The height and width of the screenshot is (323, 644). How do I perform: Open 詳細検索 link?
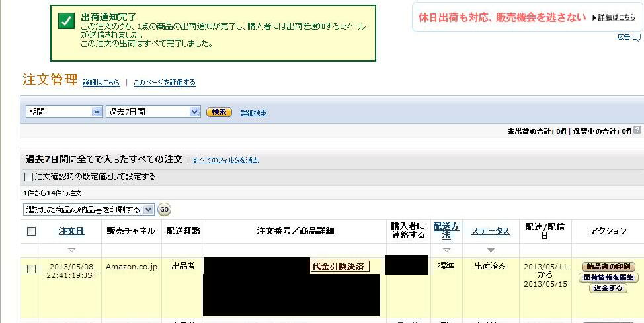[x=253, y=113]
